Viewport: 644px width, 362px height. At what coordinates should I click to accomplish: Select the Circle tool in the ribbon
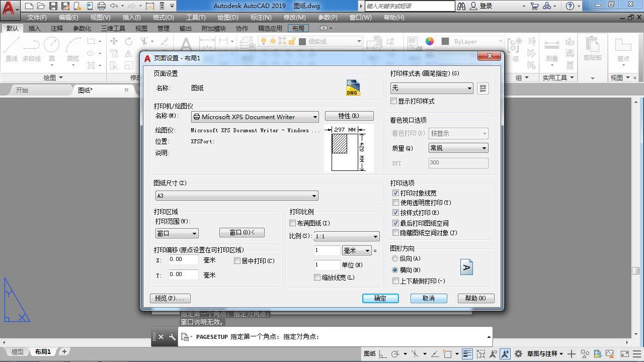pyautogui.click(x=52, y=49)
